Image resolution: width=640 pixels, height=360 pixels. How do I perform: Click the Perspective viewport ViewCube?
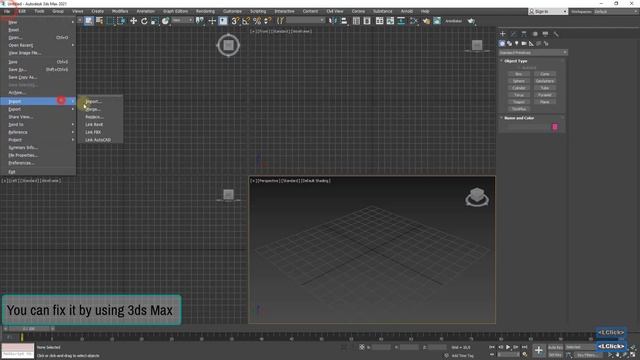coord(477,197)
